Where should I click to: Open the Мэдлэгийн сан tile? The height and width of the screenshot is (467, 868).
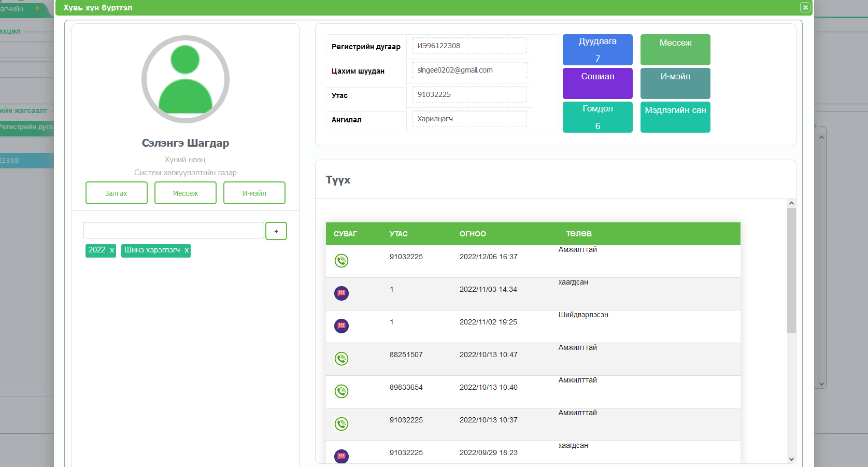675,117
